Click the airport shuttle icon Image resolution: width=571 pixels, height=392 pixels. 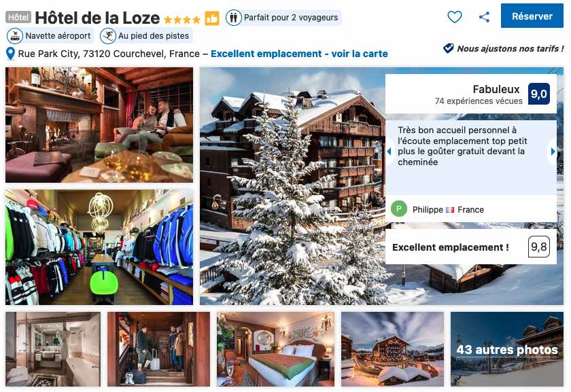coord(15,36)
